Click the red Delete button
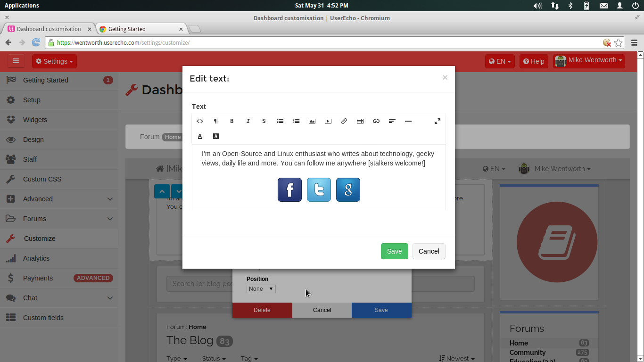644x362 pixels. (x=262, y=310)
